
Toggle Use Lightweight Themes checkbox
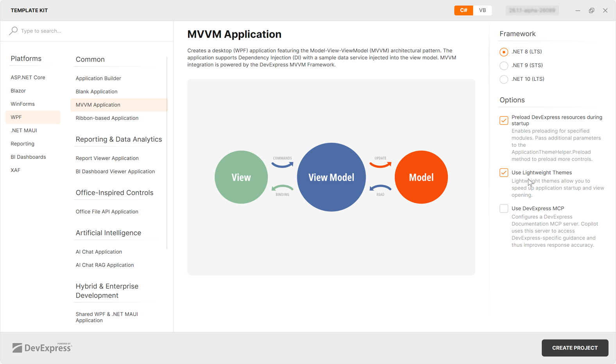point(504,172)
